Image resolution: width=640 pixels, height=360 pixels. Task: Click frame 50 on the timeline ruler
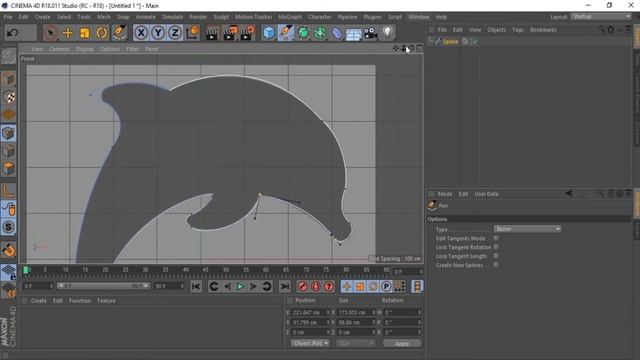coord(226,270)
